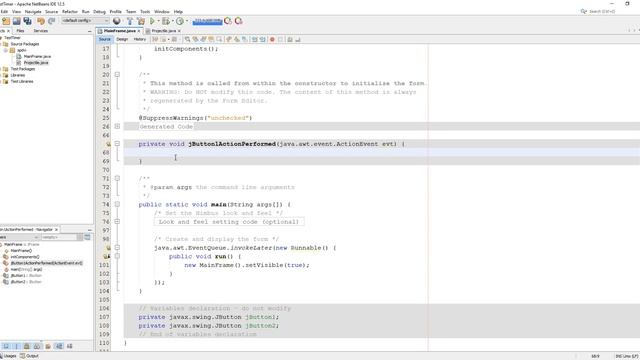Click the memory usage bar to run GC
This screenshot has height=360, width=640.
tap(207, 21)
